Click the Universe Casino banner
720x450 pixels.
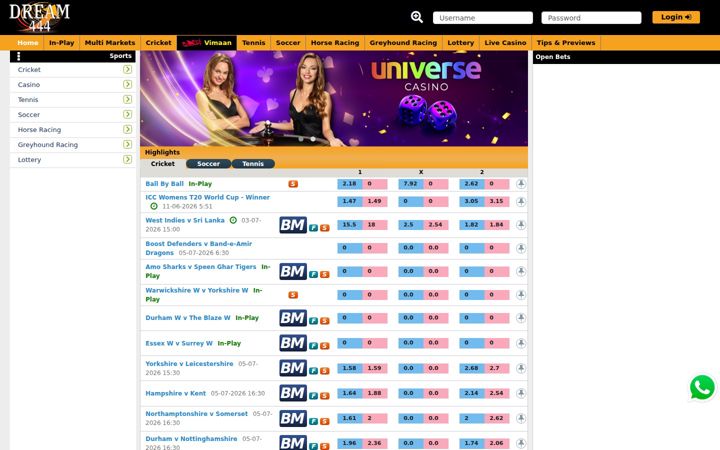tap(334, 98)
